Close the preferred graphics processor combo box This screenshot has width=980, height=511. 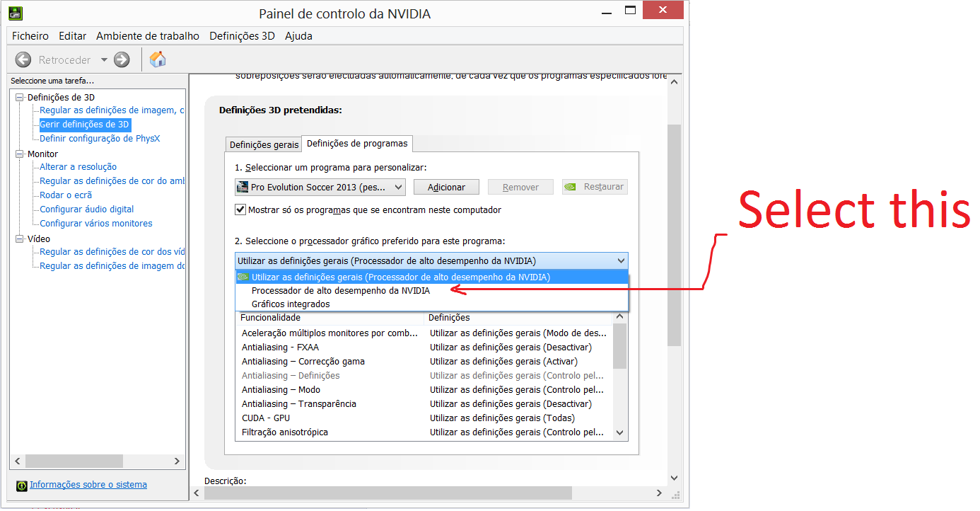click(431, 260)
